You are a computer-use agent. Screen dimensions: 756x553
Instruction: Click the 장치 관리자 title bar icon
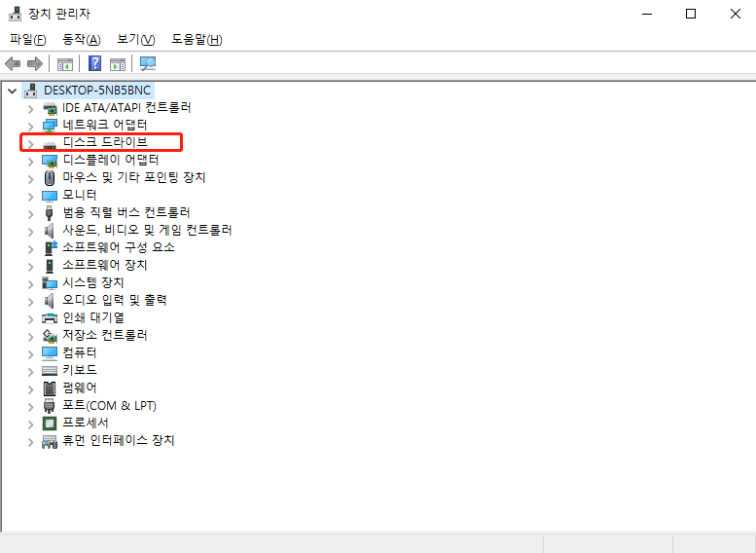tap(15, 14)
